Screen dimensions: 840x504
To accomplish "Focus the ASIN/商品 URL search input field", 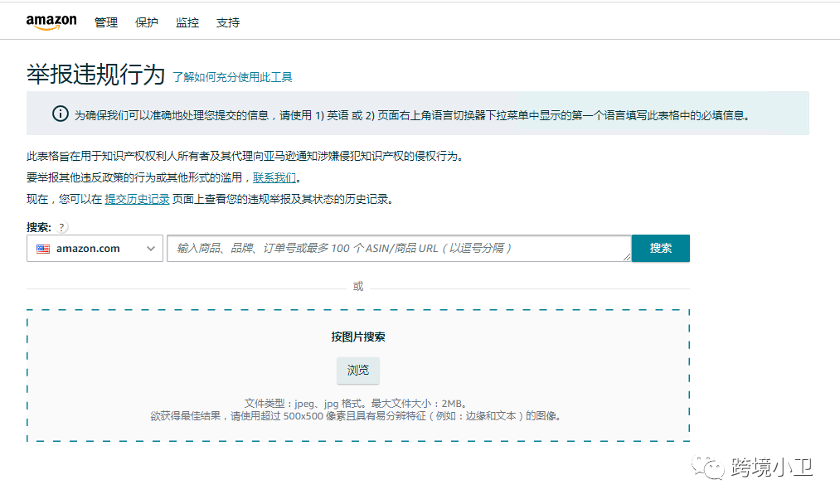I will 399,249.
